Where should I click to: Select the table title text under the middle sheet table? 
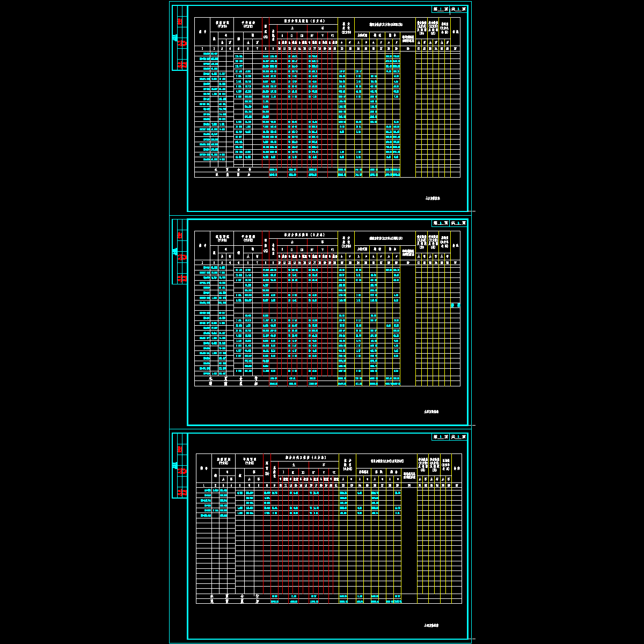tap(431, 412)
